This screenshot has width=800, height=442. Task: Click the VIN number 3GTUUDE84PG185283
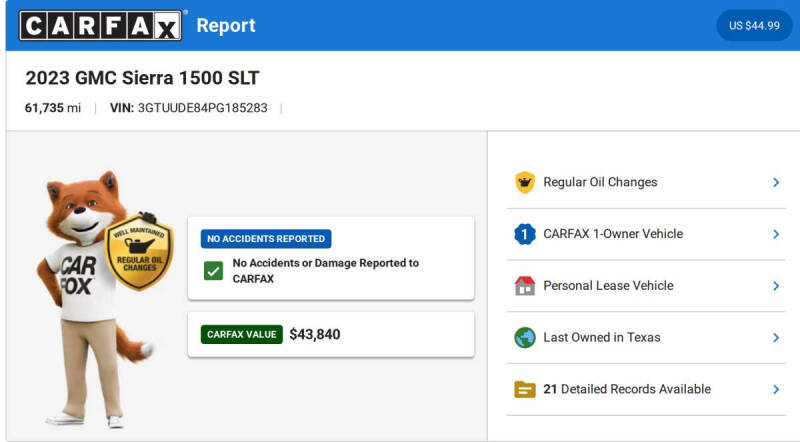point(203,108)
